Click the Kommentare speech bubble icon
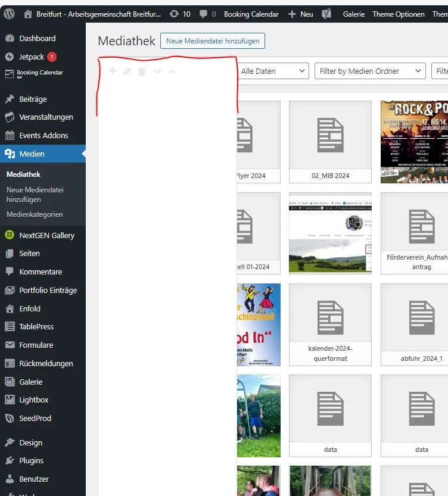Image resolution: width=448 pixels, height=496 pixels. click(10, 272)
